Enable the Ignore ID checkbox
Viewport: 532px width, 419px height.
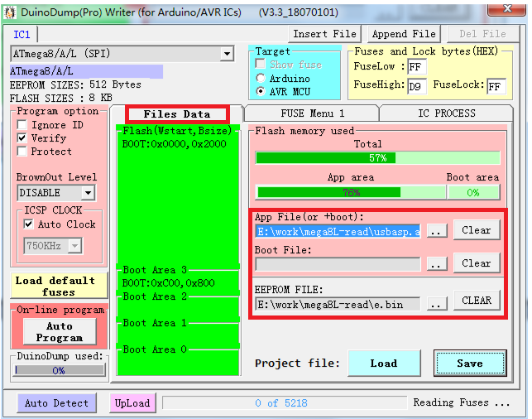point(22,124)
